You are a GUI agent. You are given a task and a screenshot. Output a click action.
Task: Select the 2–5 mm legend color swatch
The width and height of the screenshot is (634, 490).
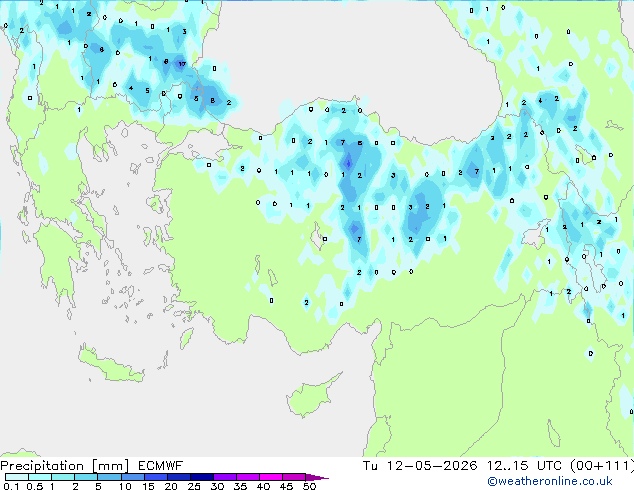[x=86, y=477]
